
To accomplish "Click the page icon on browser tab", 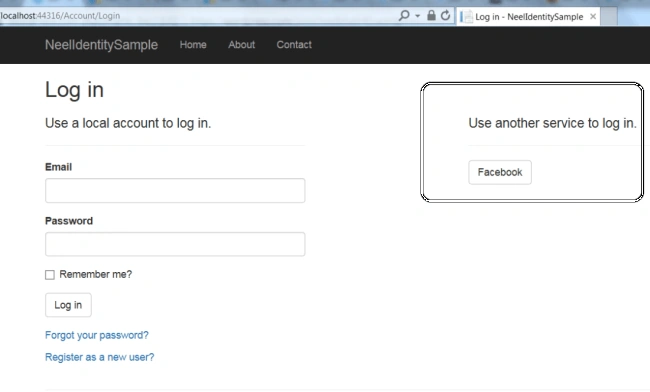I will (466, 17).
